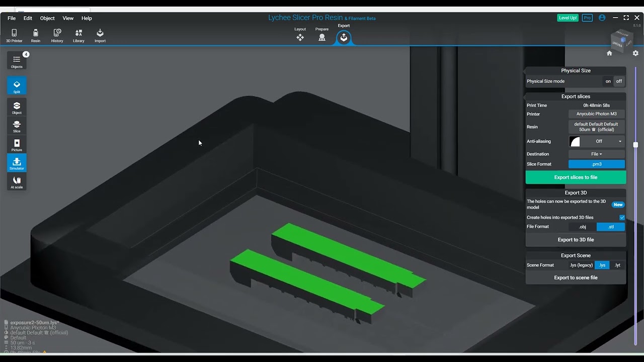Click the print time value 0h 48min 58s

596,106
